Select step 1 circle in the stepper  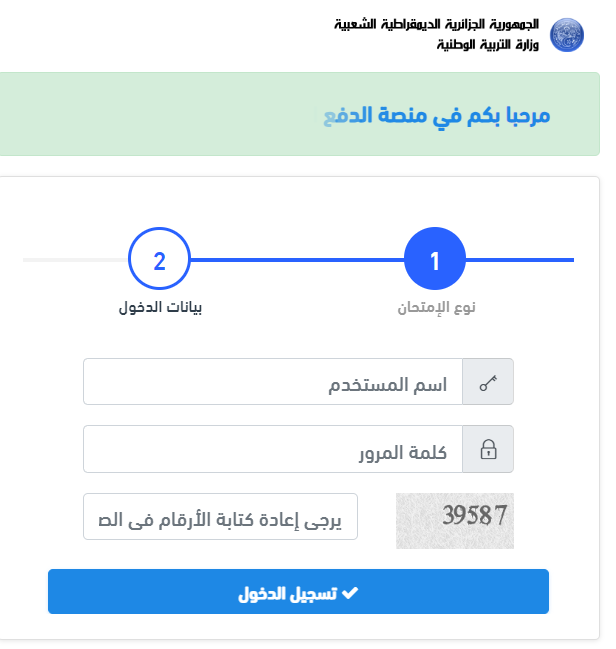(435, 260)
